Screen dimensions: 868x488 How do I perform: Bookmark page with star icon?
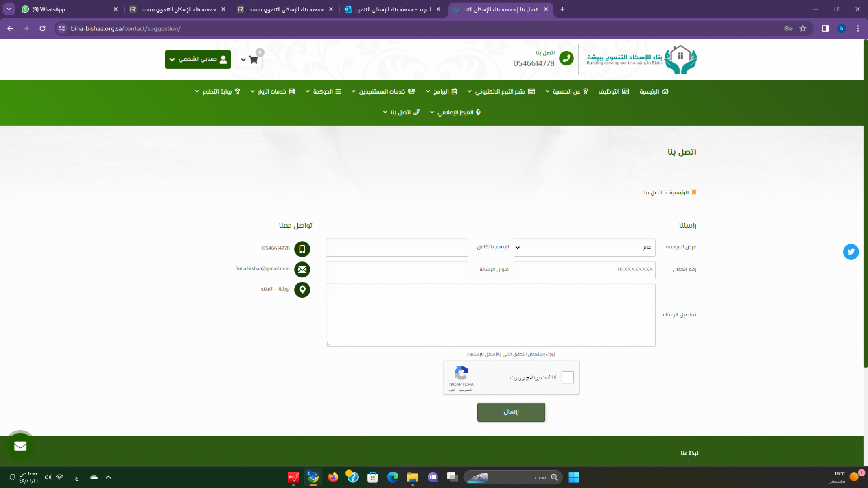coord(802,28)
